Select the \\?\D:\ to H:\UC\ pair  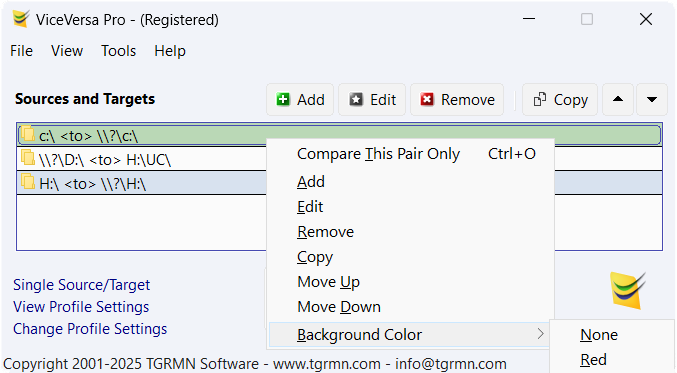tap(142, 160)
